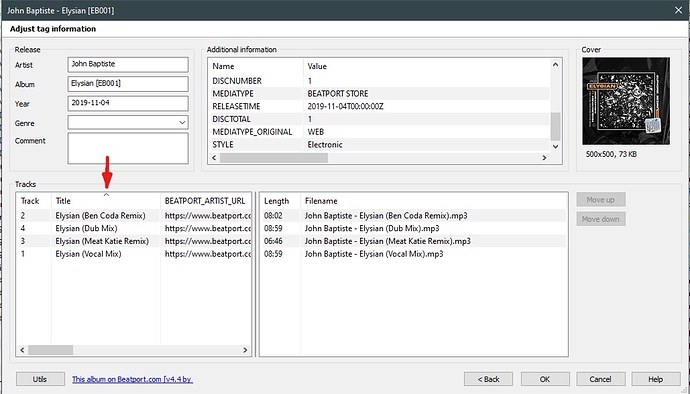
Task: Select file Elysian (Ben Coda Remix).mp3
Action: coord(386,216)
